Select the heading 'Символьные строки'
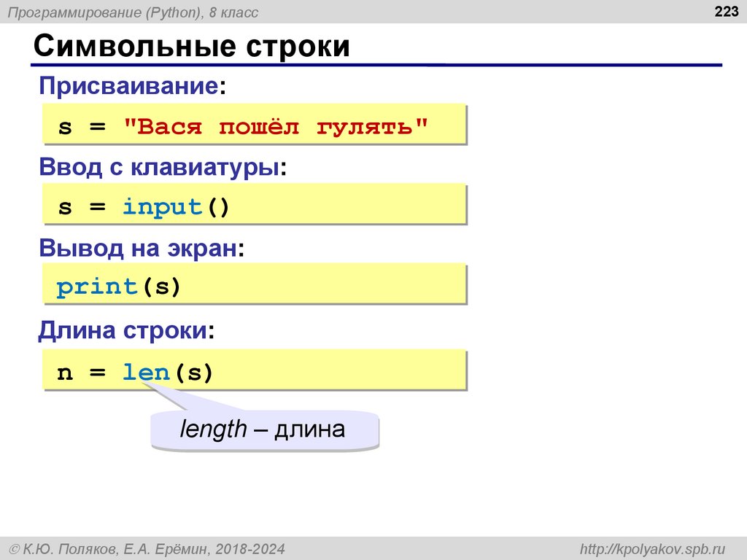This screenshot has height=560, width=747. click(192, 46)
